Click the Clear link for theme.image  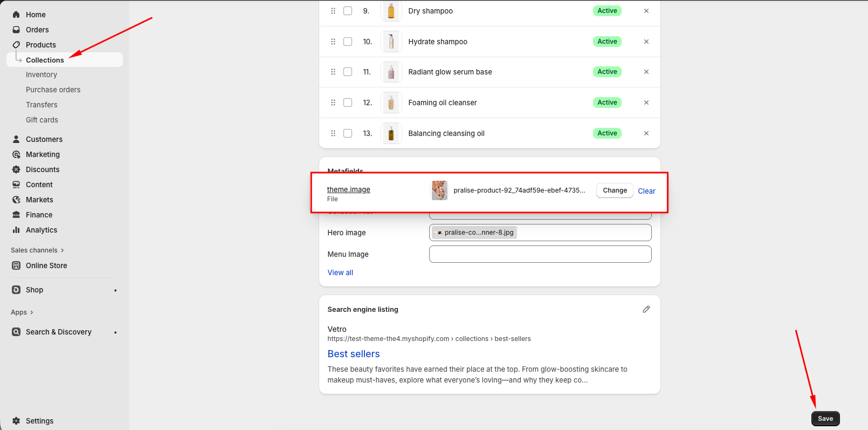tap(646, 191)
